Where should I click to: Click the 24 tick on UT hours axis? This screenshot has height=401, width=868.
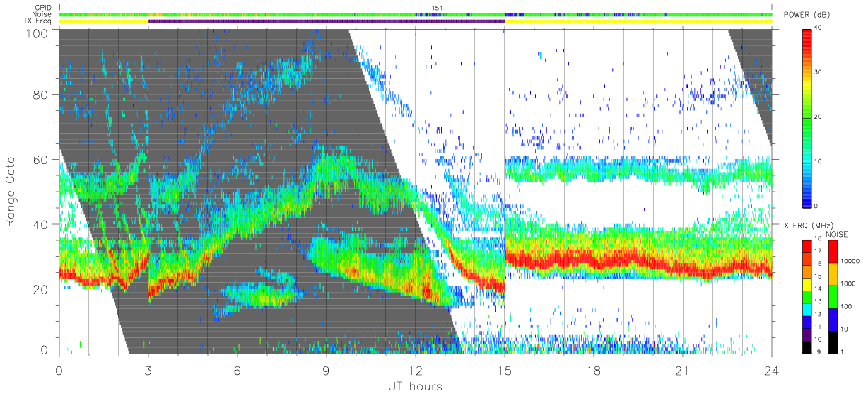771,370
